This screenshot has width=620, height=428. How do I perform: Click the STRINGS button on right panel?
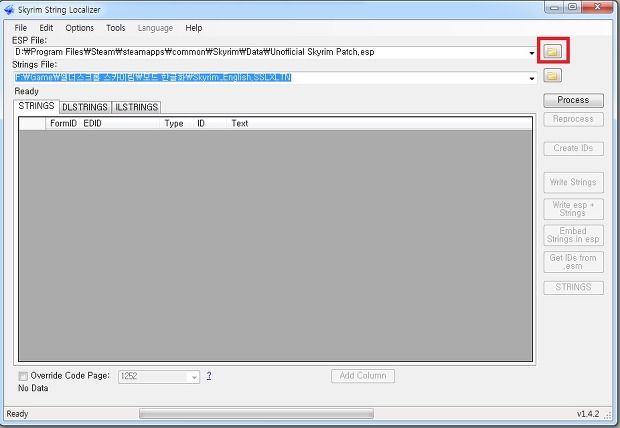573,288
